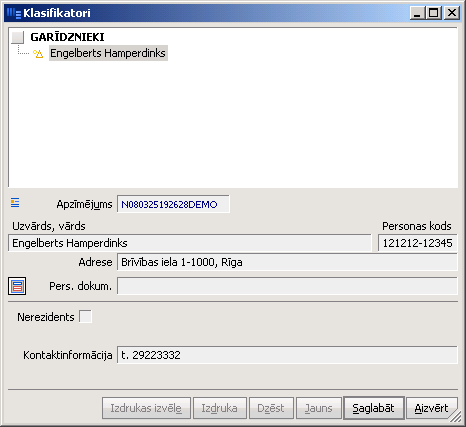Viewport: 466px width, 427px height.
Task: Click the Aizvērt button
Action: (431, 408)
